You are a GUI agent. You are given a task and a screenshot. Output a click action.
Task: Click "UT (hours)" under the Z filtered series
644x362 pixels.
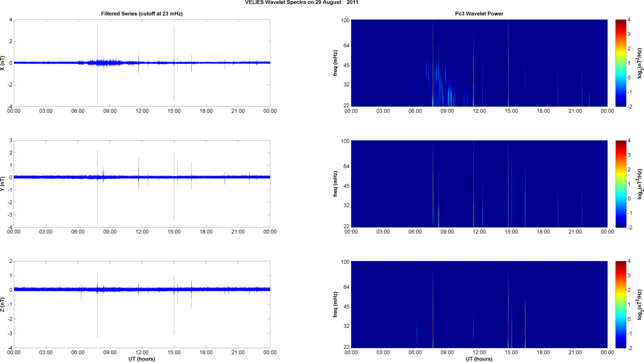[142, 359]
